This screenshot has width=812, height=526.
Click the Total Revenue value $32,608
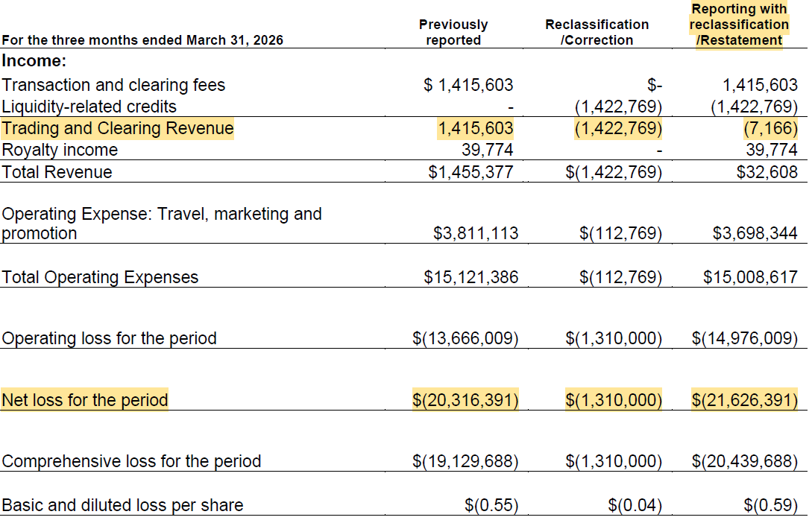(767, 172)
